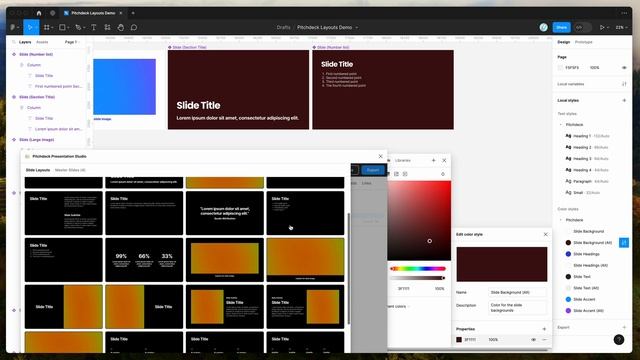Switch to the Layers tab
640x360 pixels.
tap(25, 42)
